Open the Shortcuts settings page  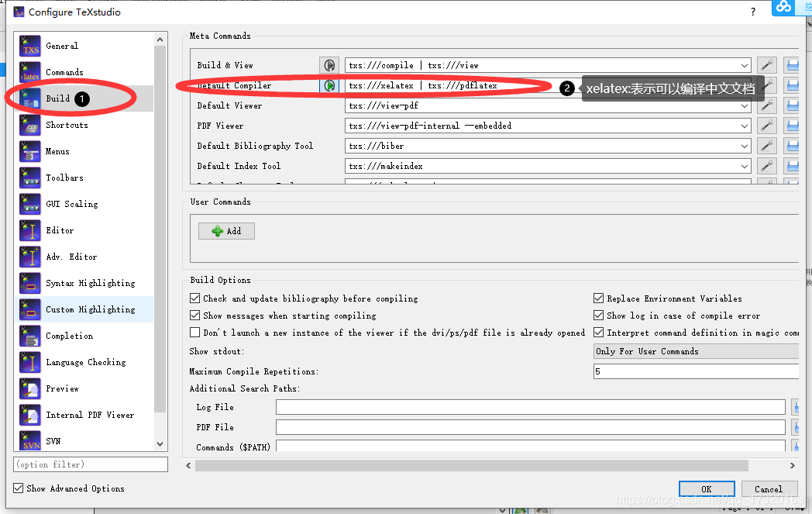pos(85,125)
